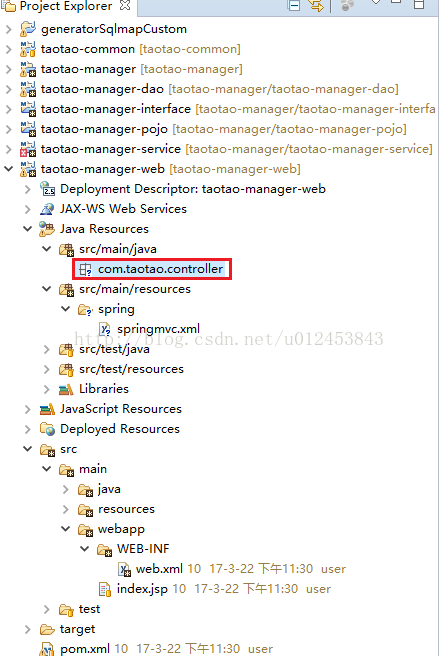Expand the generatorSqlmapCustom project
The width and height of the screenshot is (439, 656).
[8, 29]
